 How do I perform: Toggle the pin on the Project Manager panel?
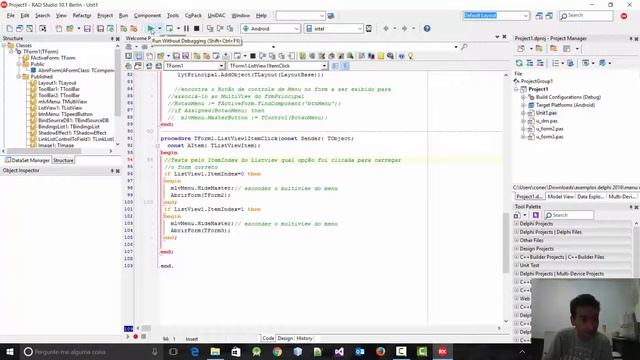[631, 38]
